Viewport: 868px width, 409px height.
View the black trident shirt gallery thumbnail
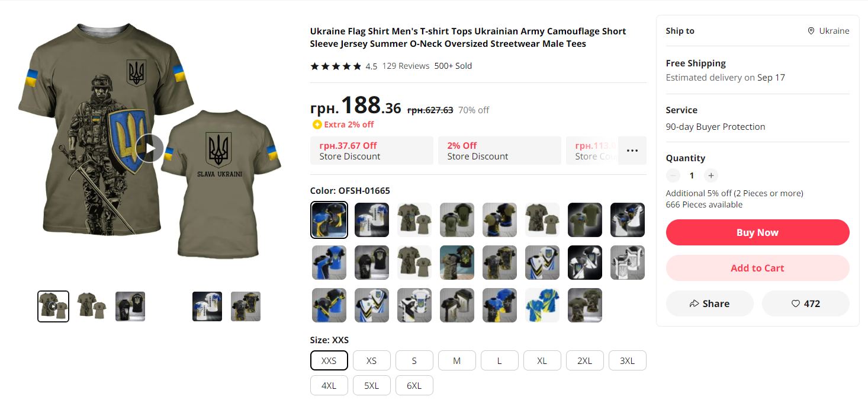click(130, 306)
